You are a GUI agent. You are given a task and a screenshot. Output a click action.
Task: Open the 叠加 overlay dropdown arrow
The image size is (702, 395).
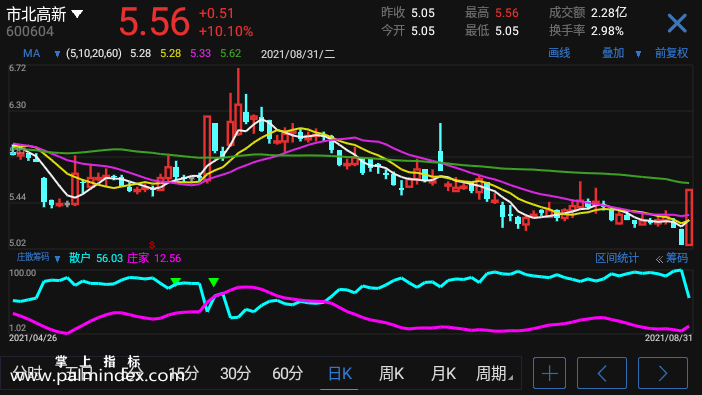point(638,54)
